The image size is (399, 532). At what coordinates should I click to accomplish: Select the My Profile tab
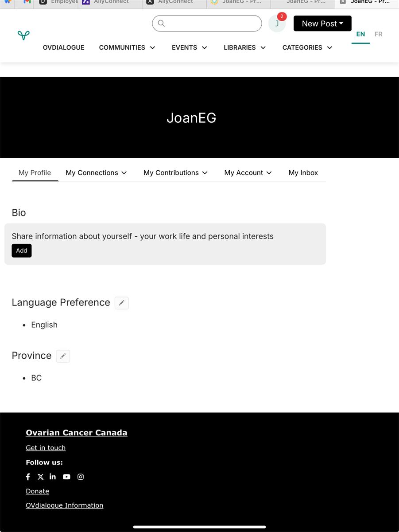point(35,173)
